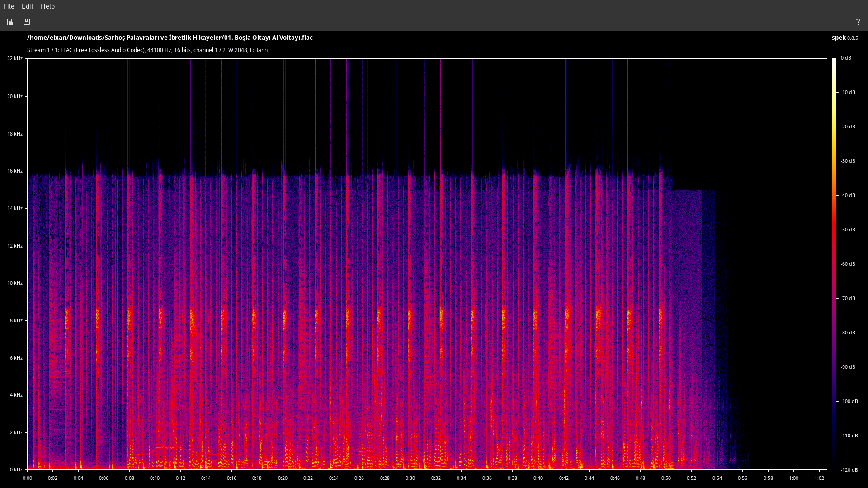Open the Edit menu

tap(28, 6)
